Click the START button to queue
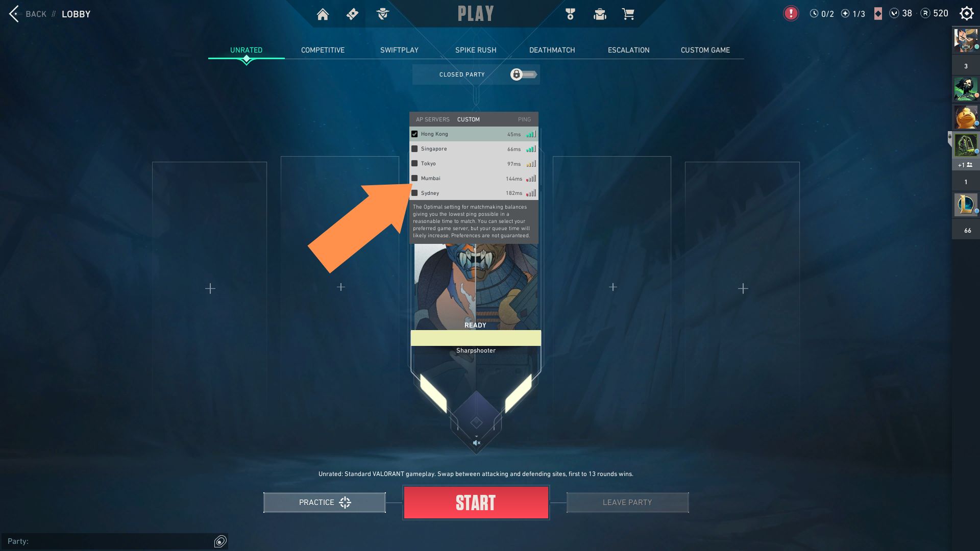This screenshot has width=980, height=551. coord(476,502)
